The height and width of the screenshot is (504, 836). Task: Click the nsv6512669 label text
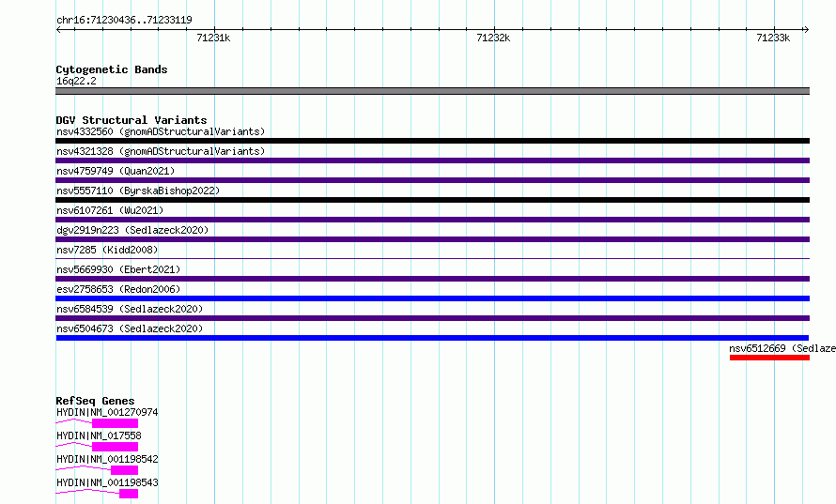coord(782,348)
